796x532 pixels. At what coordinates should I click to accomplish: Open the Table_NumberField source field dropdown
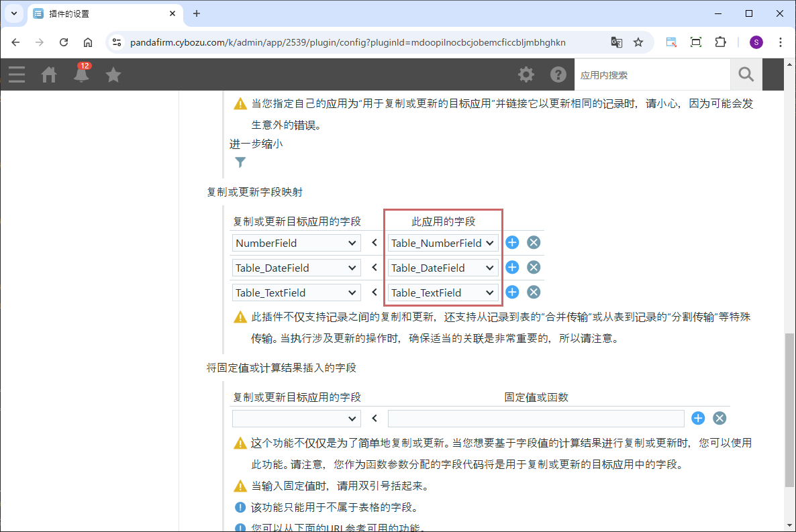point(443,243)
